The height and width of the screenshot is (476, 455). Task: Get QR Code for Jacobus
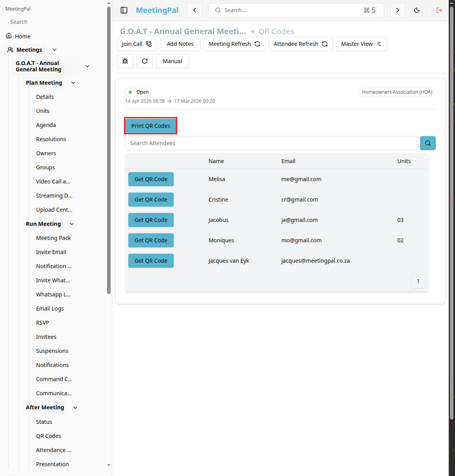(x=151, y=220)
